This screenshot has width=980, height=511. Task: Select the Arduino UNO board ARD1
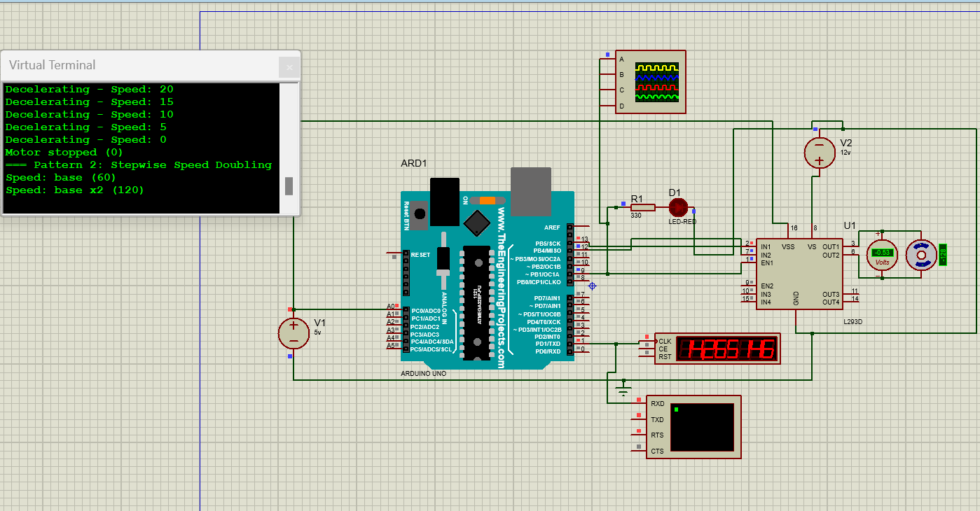click(488, 276)
